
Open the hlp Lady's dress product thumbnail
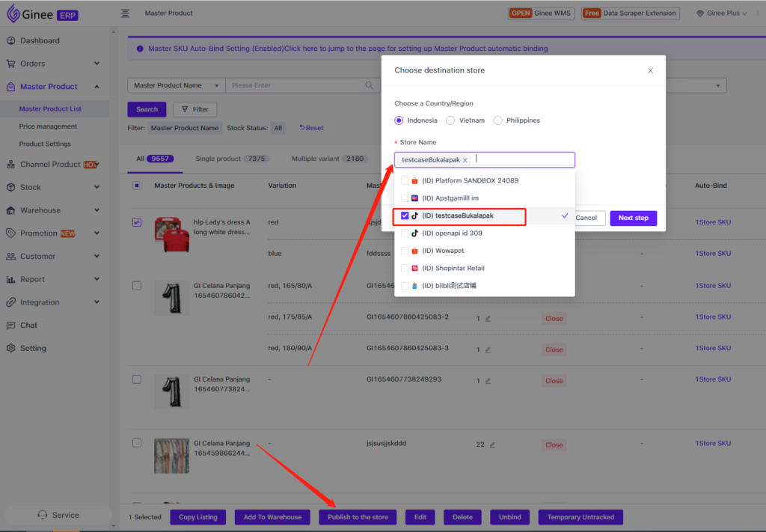pos(171,235)
